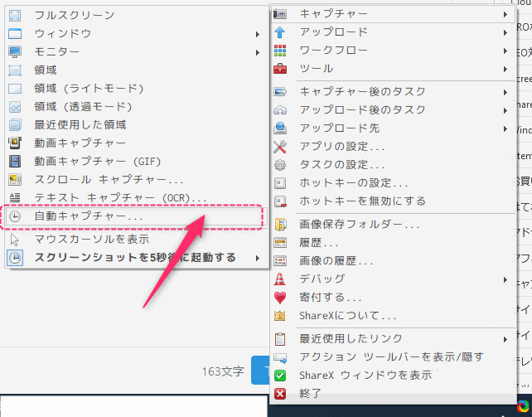The width and height of the screenshot is (532, 417).
Task: Click the マウスカーソルを表示 cursor icon
Action: [x=15, y=240]
